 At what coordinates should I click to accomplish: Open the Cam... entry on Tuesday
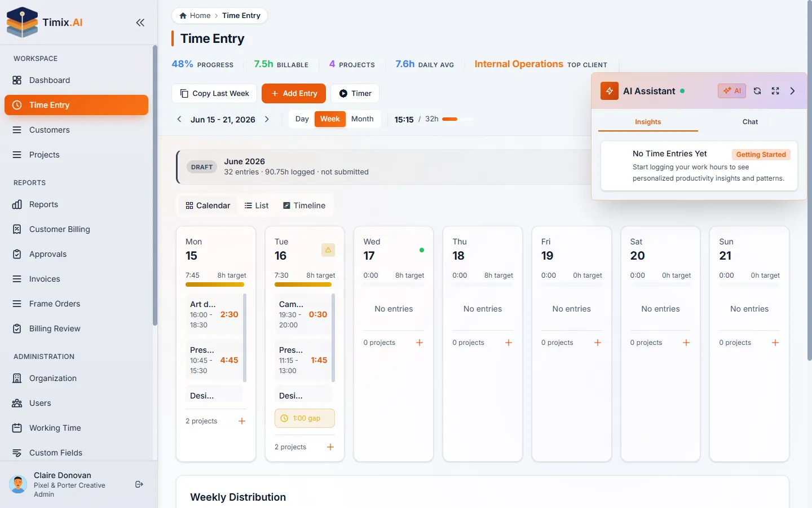[303, 314]
